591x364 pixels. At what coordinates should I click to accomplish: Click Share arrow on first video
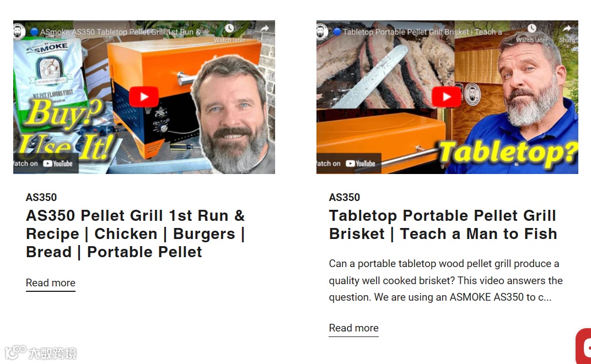265,29
